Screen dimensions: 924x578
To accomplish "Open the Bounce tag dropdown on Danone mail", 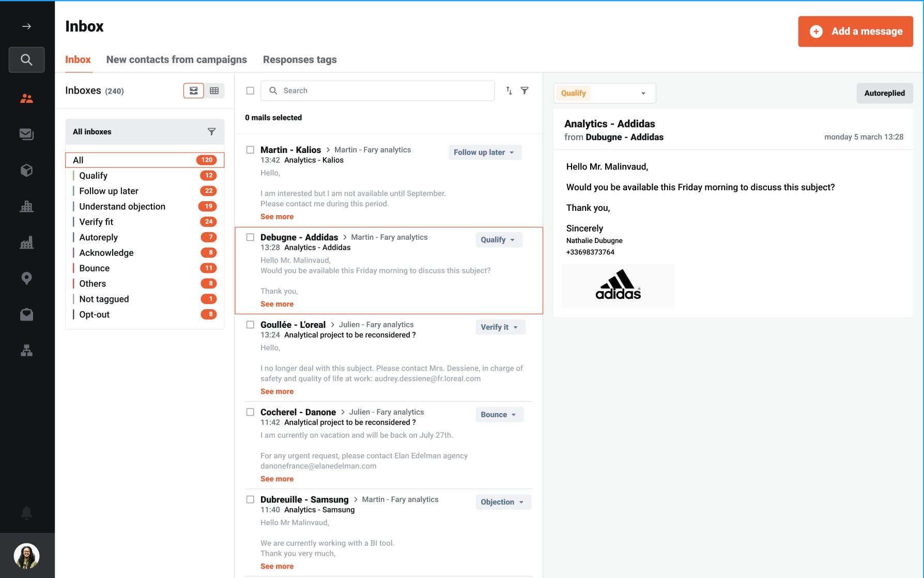I will [x=499, y=415].
